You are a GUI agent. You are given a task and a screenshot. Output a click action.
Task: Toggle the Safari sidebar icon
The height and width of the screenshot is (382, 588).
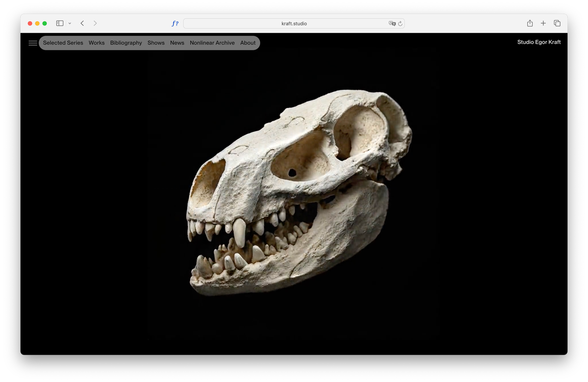point(60,24)
